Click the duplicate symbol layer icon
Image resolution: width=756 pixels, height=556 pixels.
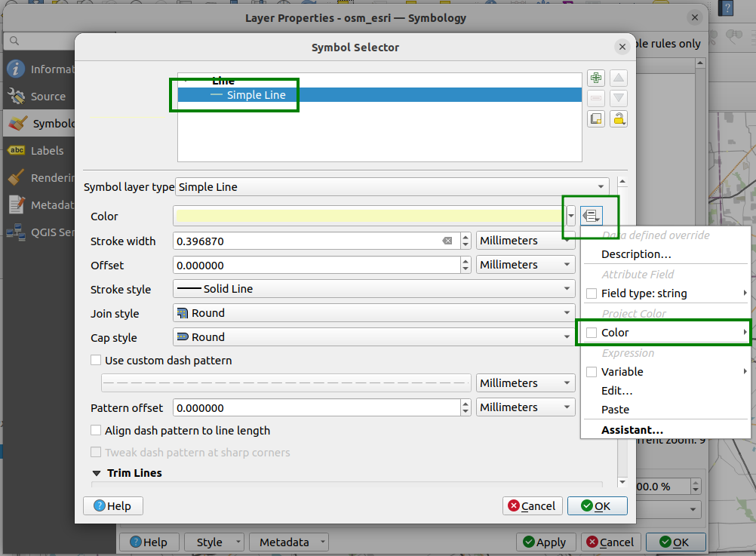596,118
